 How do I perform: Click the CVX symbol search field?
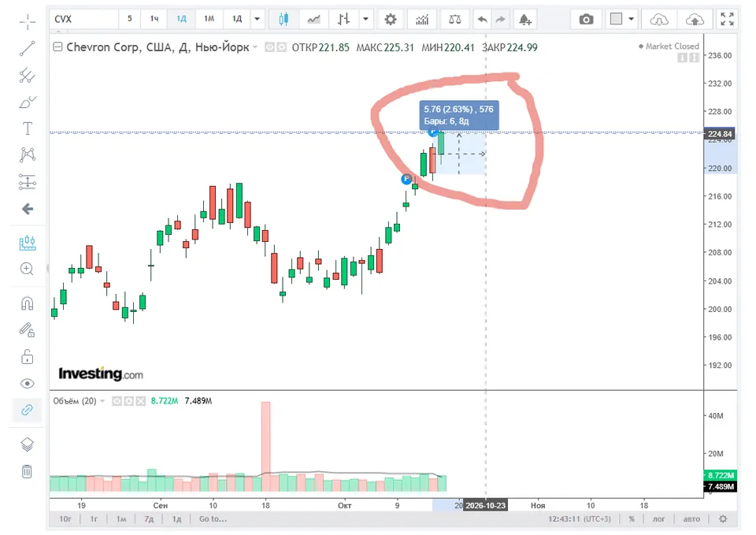click(84, 19)
